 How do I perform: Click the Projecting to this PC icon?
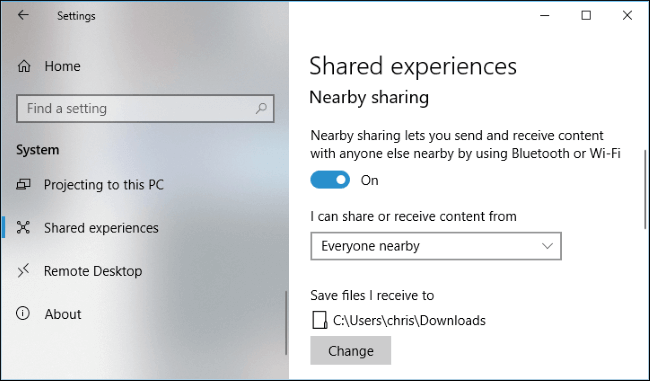[x=23, y=184]
